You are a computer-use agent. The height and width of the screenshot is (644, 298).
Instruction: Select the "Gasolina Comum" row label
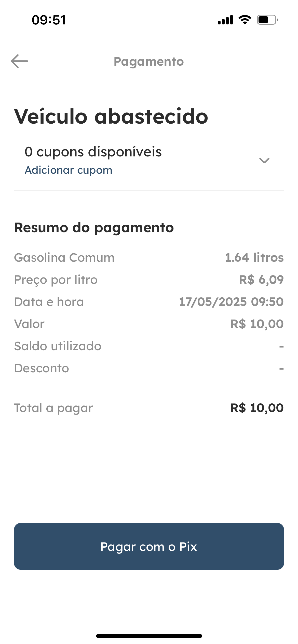64,258
